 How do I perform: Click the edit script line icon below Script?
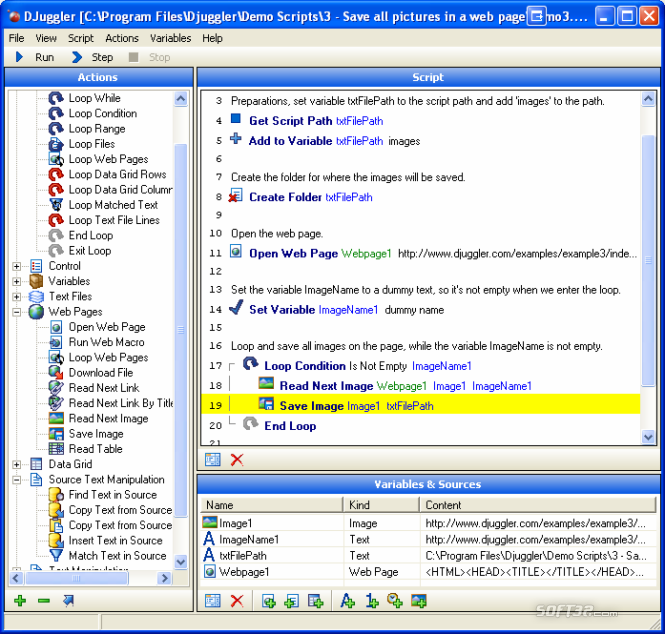pyautogui.click(x=213, y=459)
